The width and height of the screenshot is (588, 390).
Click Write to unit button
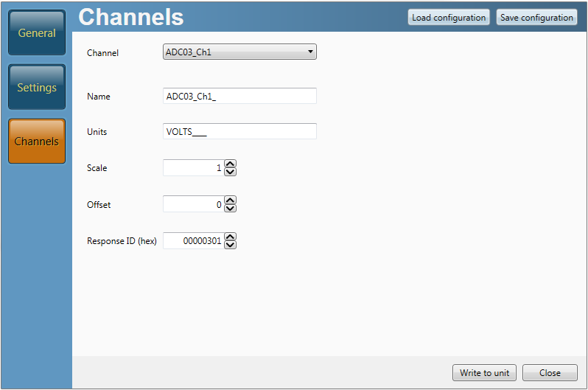click(x=484, y=373)
